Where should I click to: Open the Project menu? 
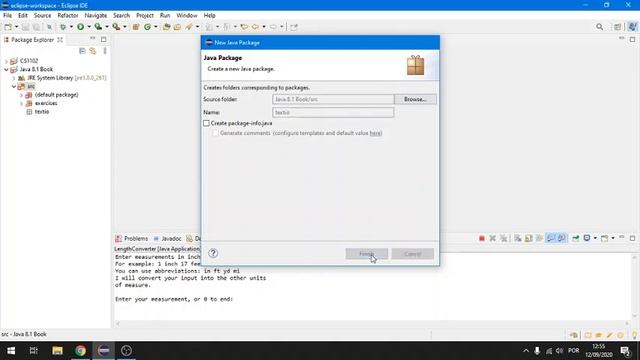pos(145,16)
